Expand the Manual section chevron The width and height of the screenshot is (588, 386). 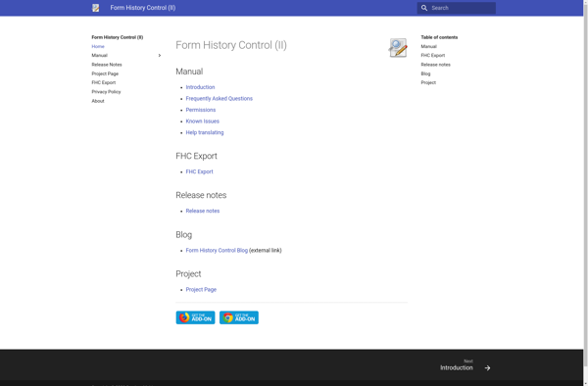coord(160,56)
